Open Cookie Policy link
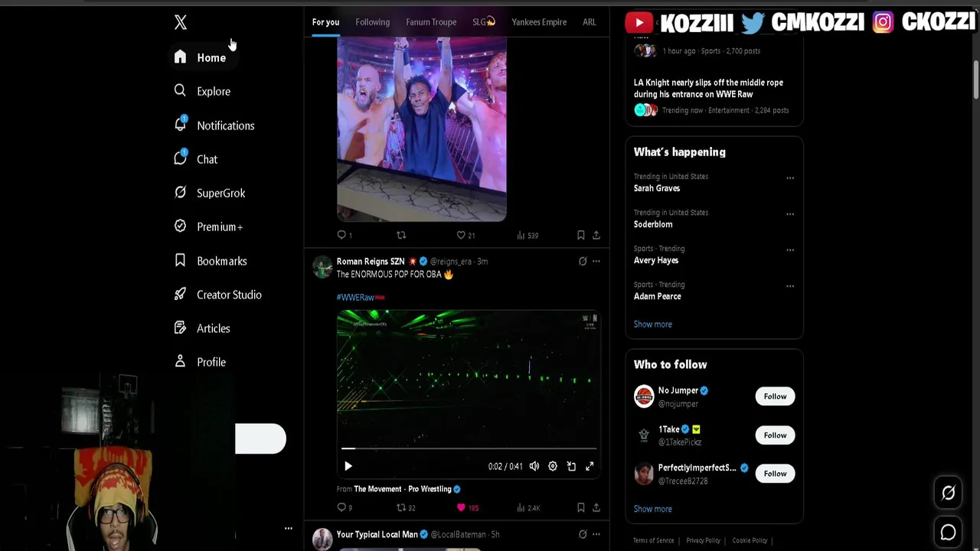The image size is (980, 551). click(750, 540)
